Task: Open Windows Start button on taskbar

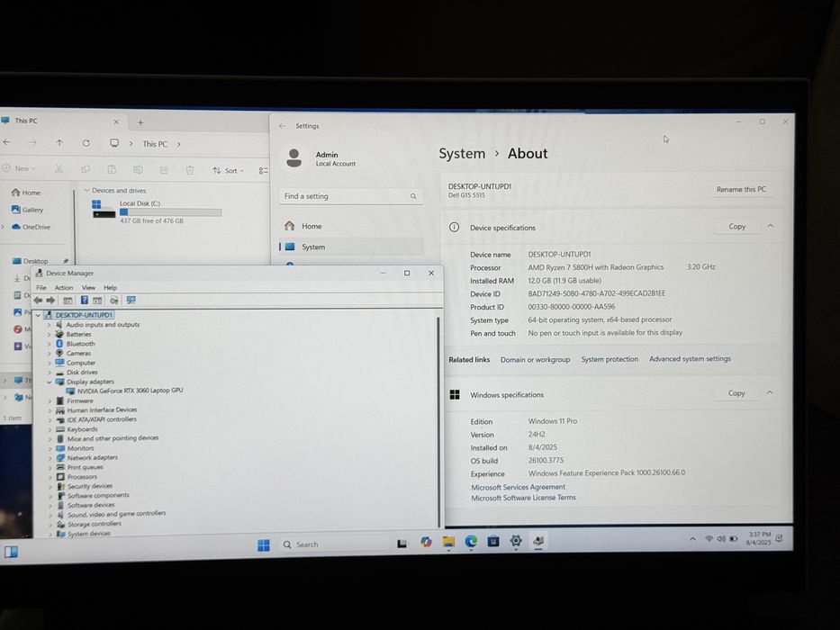Action: pyautogui.click(x=264, y=544)
